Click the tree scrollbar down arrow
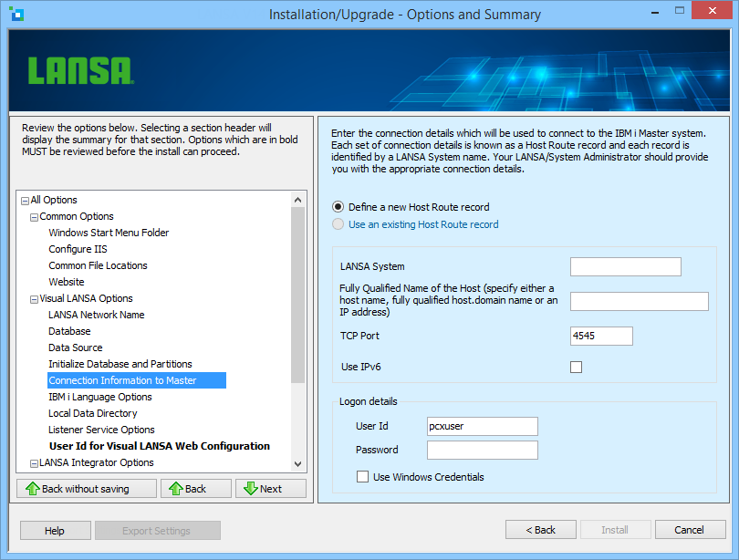The image size is (739, 560). pos(297,463)
